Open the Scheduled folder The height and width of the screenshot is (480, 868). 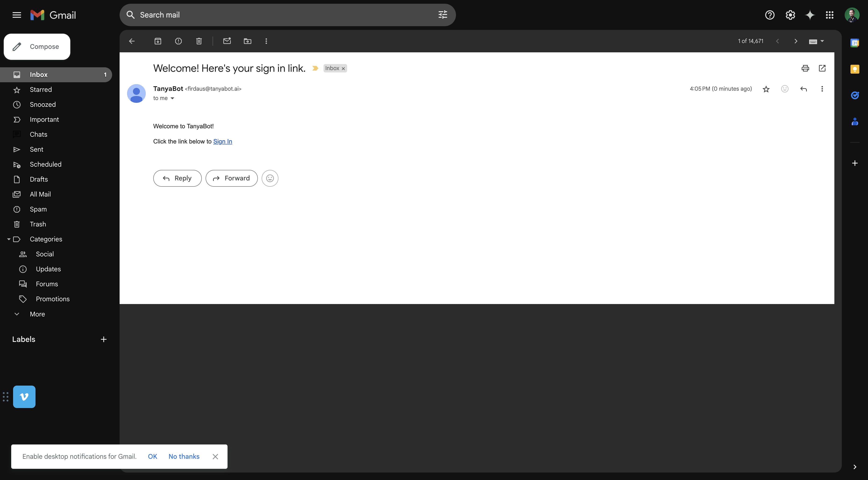tap(56, 164)
